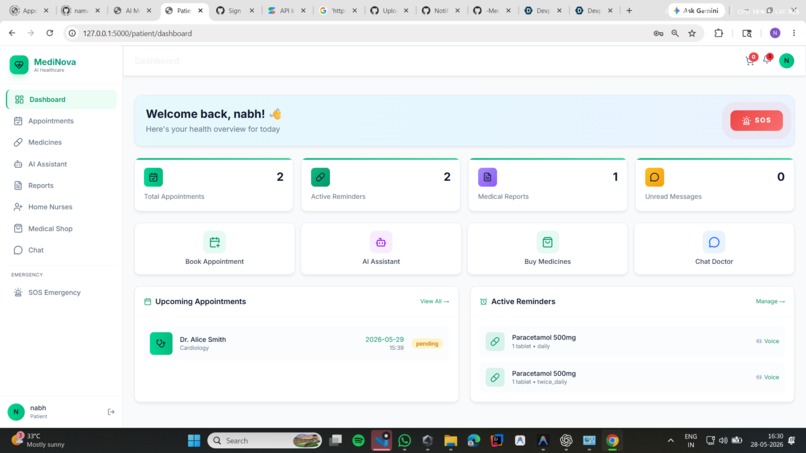Click Manage reminders link
Viewport: 806px width, 453px height.
pyautogui.click(x=770, y=301)
